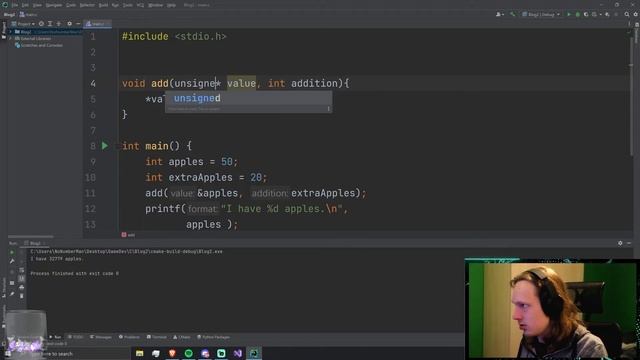Open the TODO tool window tab
This screenshot has height=360, width=640.
pyautogui.click(x=76, y=337)
